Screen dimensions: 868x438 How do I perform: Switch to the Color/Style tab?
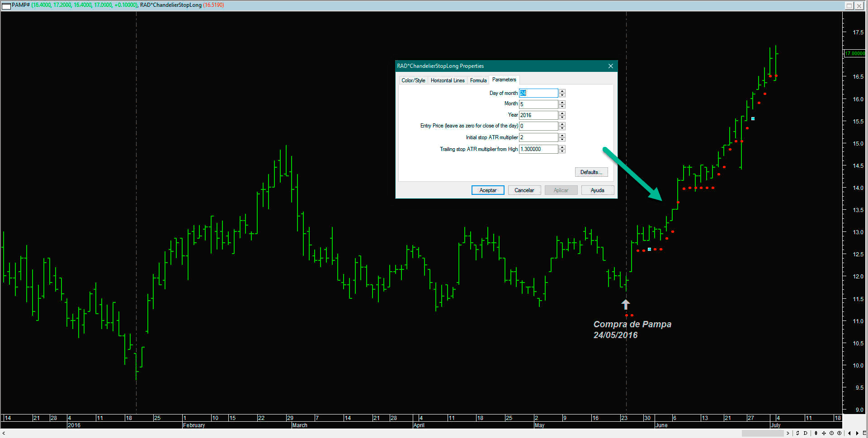coord(413,80)
